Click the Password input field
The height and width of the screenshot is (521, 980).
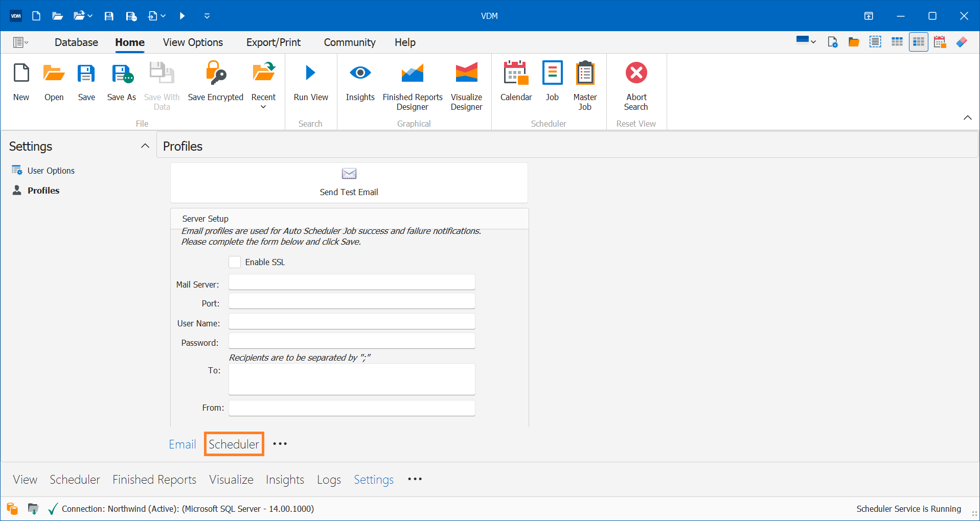click(352, 341)
